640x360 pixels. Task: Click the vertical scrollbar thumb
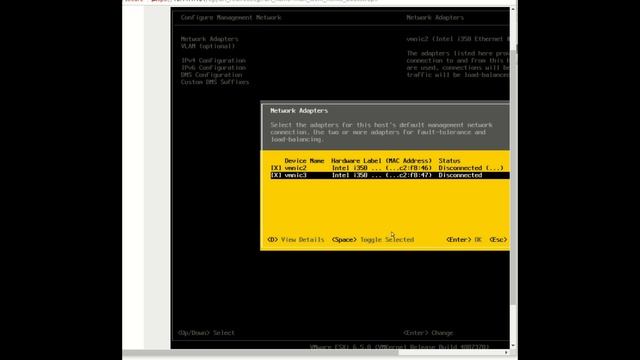[513, 178]
